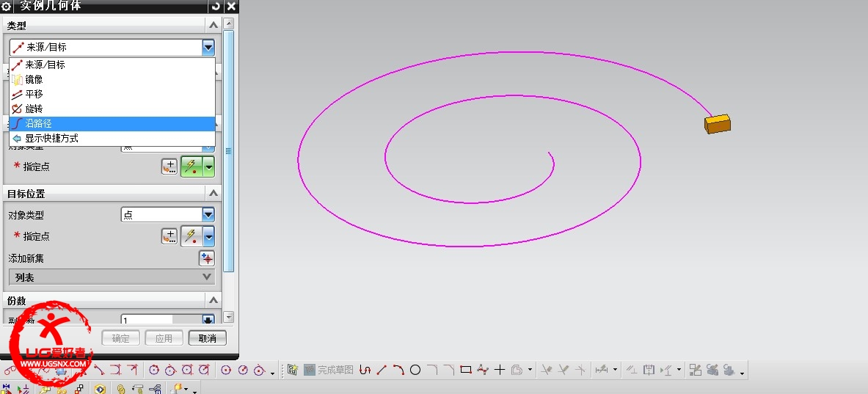Click dialog scrollbar up arrow
The width and height of the screenshot is (868, 394).
click(x=229, y=23)
